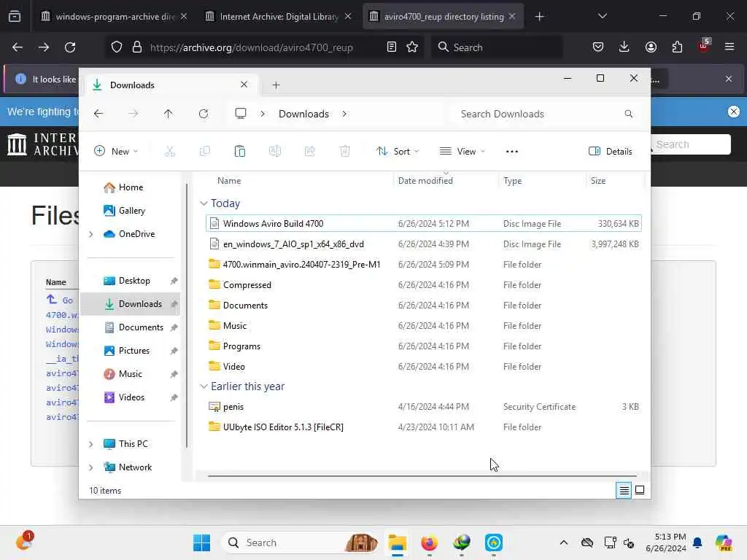Open Firefox from the taskbar
Image resolution: width=747 pixels, height=560 pixels.
429,542
